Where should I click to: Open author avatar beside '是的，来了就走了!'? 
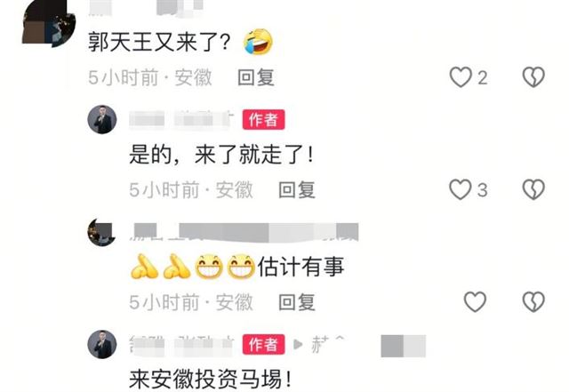click(x=102, y=119)
